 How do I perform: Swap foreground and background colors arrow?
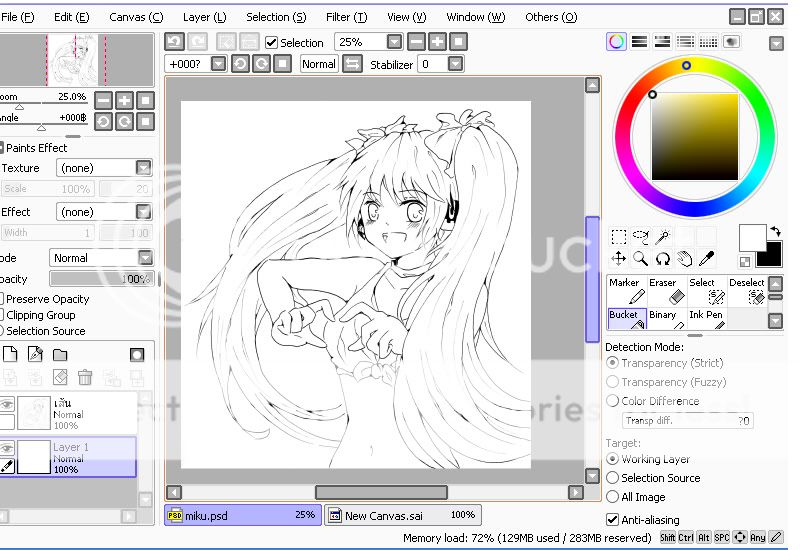776,231
